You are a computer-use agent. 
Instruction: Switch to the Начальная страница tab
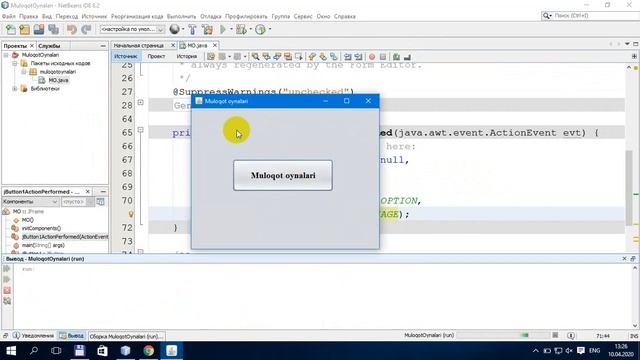coord(139,45)
